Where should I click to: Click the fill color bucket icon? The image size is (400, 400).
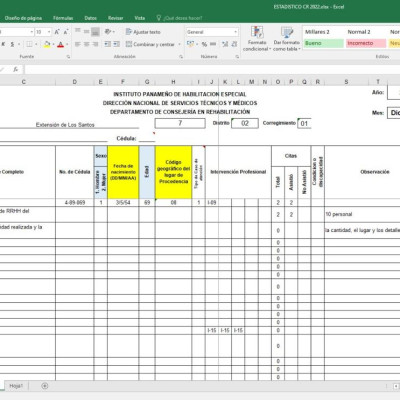(47, 44)
